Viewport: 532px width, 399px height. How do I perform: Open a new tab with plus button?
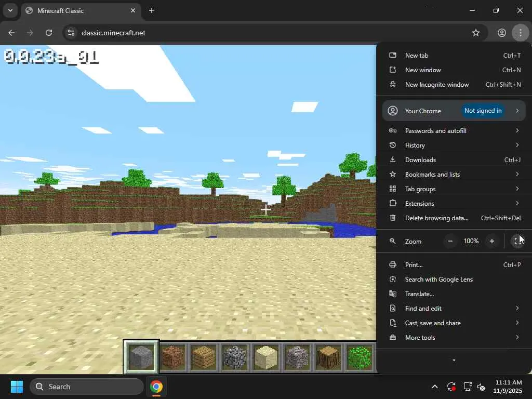point(152,10)
